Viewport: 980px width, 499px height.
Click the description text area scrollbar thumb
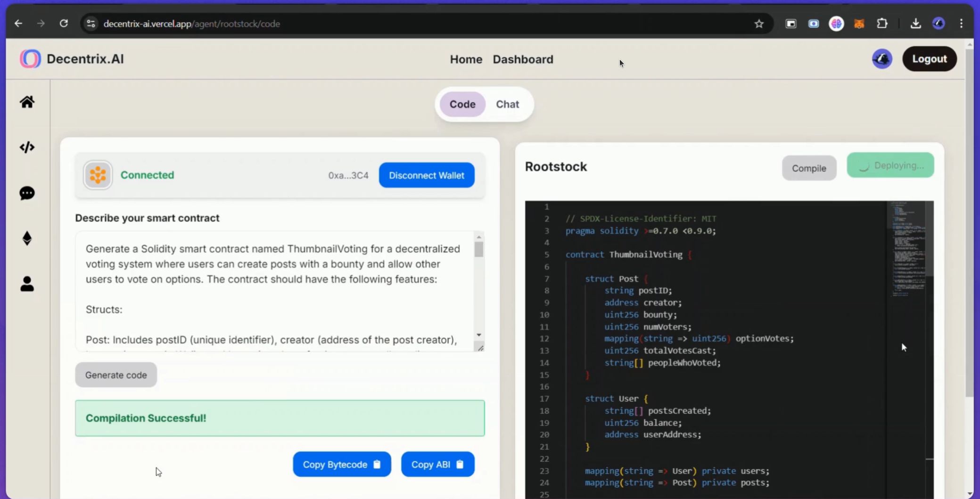[x=479, y=249]
